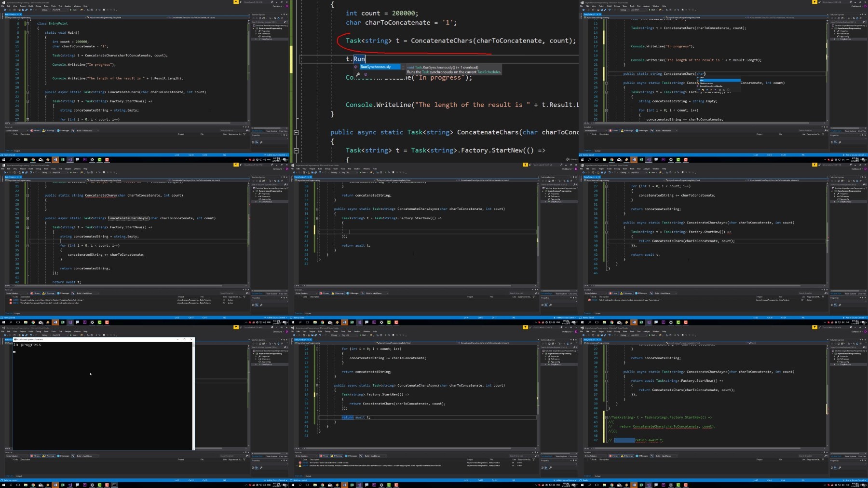Collapse static void Main block at line 8
This screenshot has height=488, width=868.
[27, 32]
